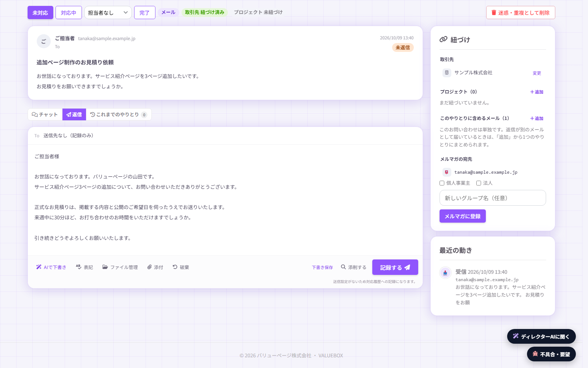Click 添削する review magnifier tool
Image resolution: width=588 pixels, height=368 pixels.
354,267
